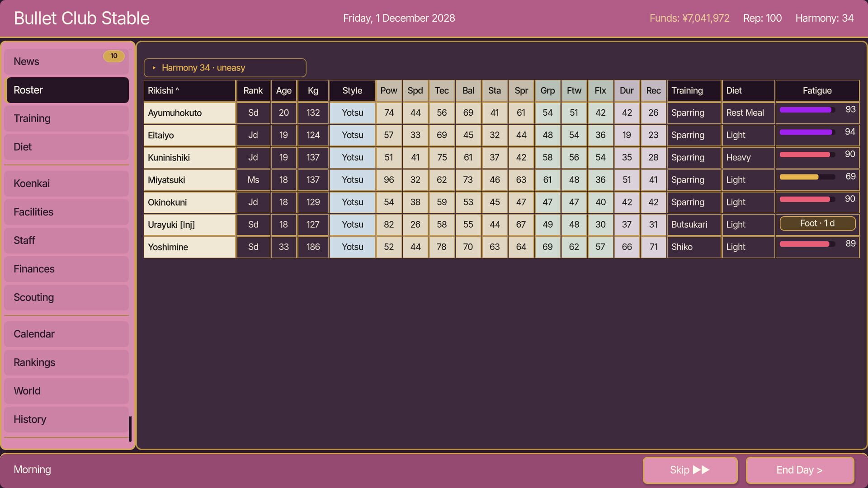The height and width of the screenshot is (488, 868).
Task: Click the End Day button
Action: tap(800, 470)
